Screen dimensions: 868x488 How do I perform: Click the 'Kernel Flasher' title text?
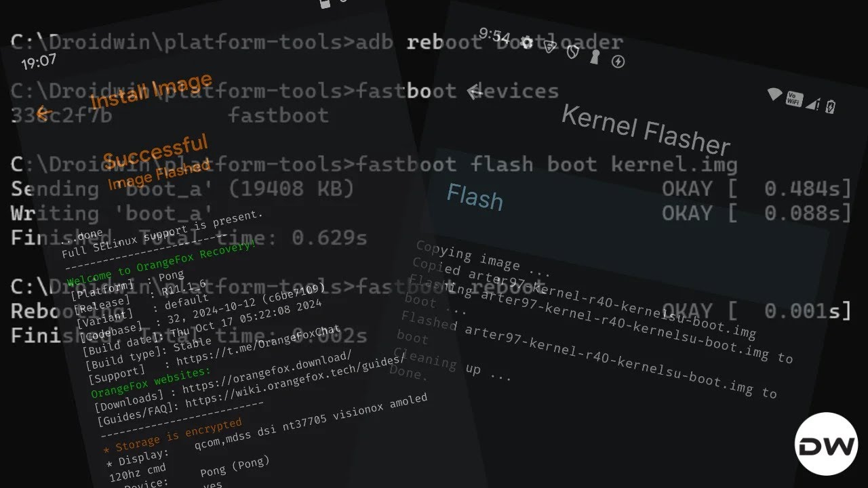[x=646, y=130]
